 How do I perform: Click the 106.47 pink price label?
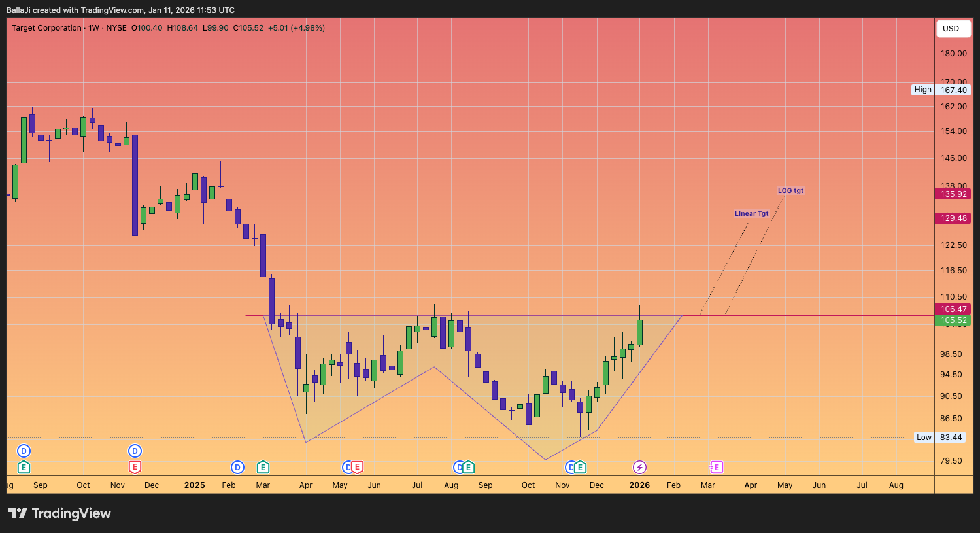click(953, 309)
